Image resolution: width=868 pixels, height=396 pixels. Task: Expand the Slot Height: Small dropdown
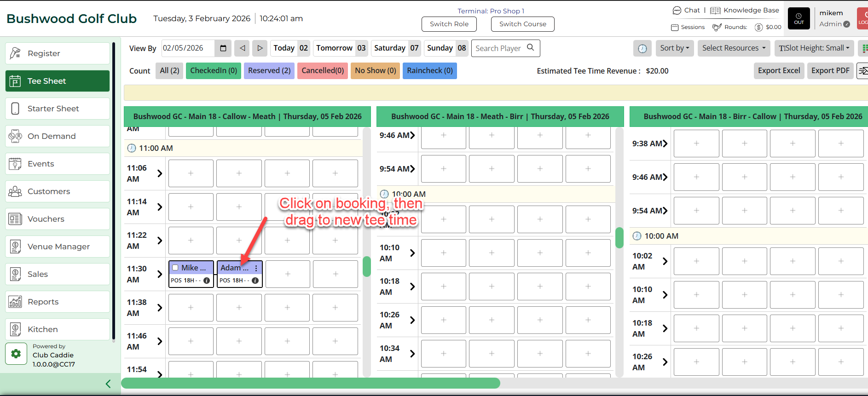pos(814,48)
